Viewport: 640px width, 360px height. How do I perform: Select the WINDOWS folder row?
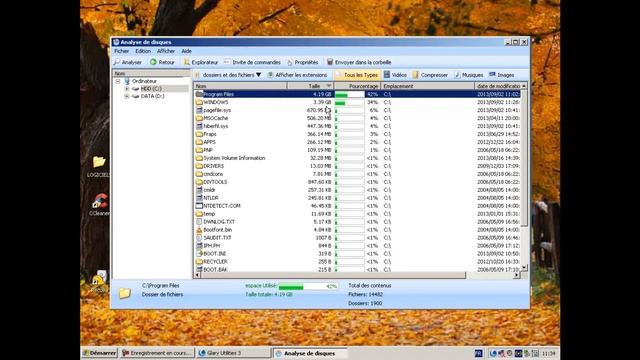tap(358, 102)
